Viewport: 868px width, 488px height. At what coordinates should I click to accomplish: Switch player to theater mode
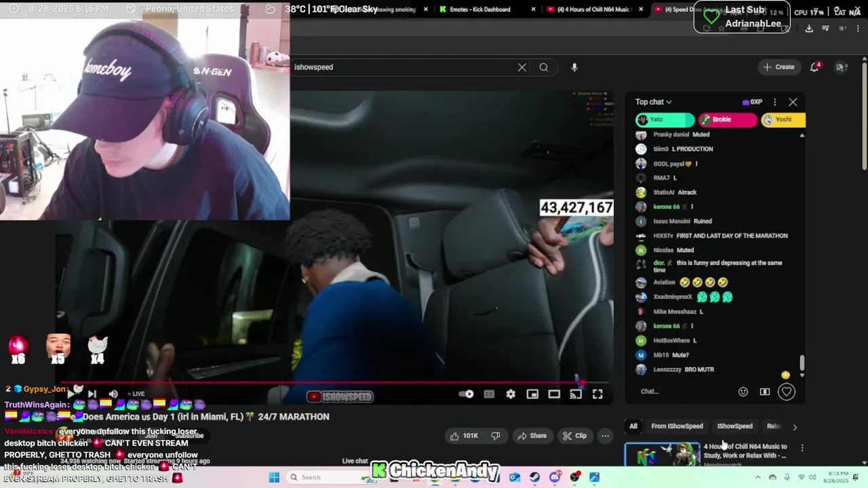pyautogui.click(x=554, y=394)
